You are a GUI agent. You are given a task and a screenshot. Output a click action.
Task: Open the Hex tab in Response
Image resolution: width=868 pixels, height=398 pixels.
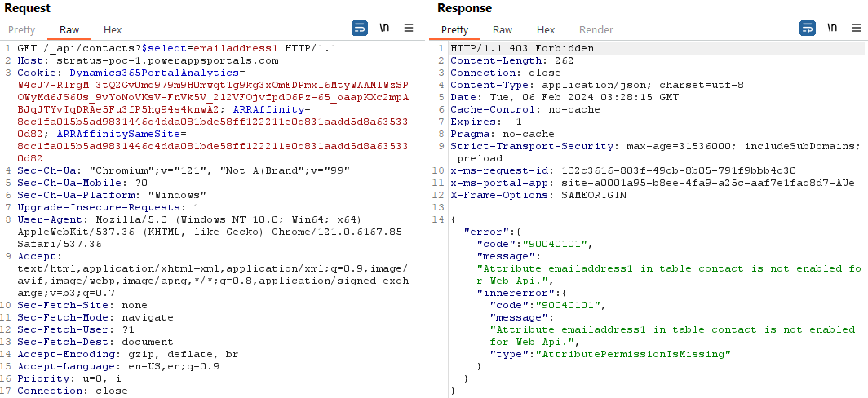pyautogui.click(x=546, y=30)
